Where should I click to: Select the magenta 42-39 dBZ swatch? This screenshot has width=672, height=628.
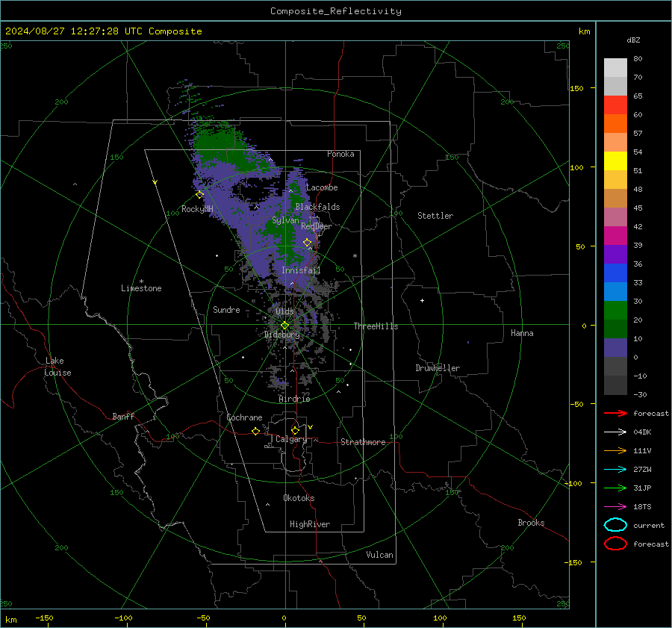point(615,236)
